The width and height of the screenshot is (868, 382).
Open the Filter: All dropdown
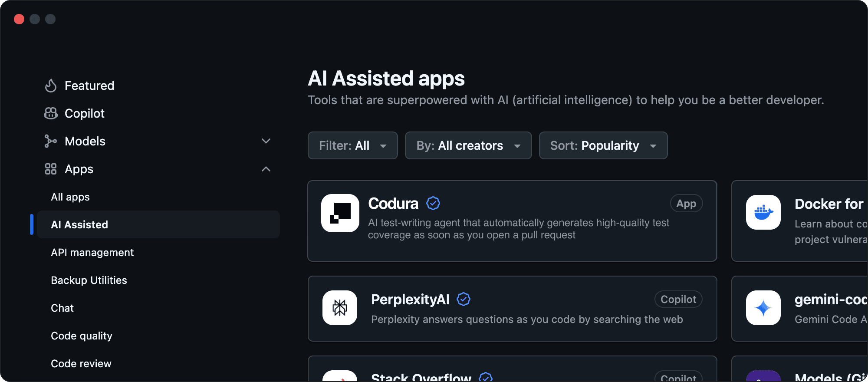(x=353, y=145)
